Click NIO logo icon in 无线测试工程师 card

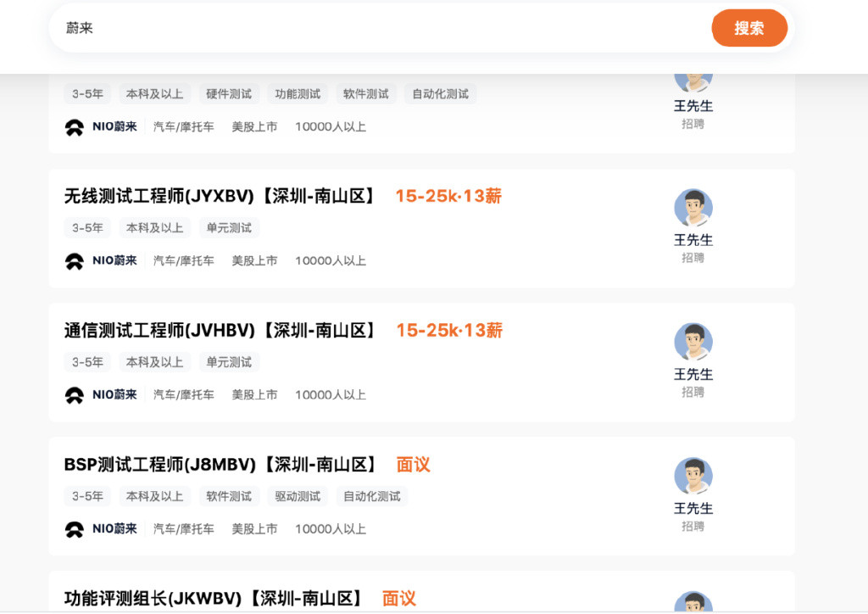(75, 260)
